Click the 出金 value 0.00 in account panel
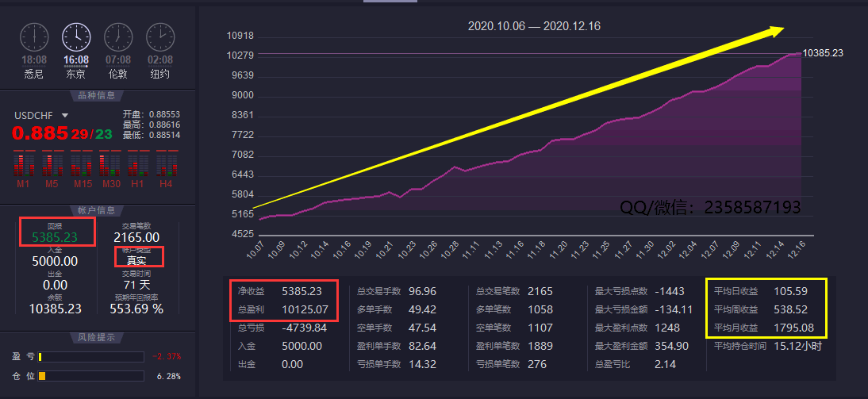868x399 pixels. 55,285
